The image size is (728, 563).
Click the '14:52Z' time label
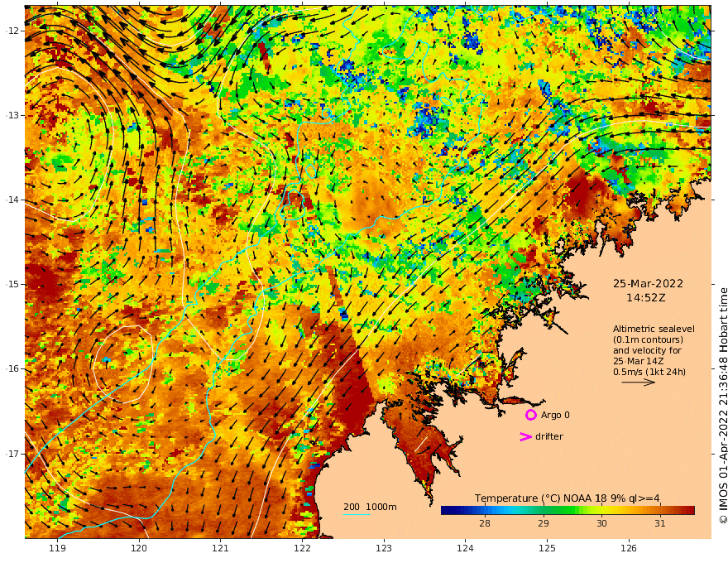coord(646,298)
